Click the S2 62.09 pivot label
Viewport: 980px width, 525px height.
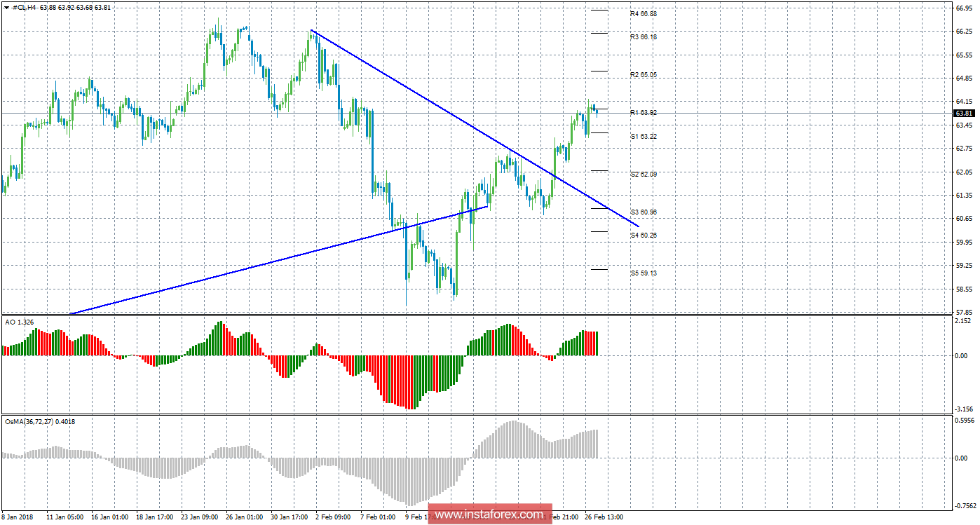click(643, 174)
